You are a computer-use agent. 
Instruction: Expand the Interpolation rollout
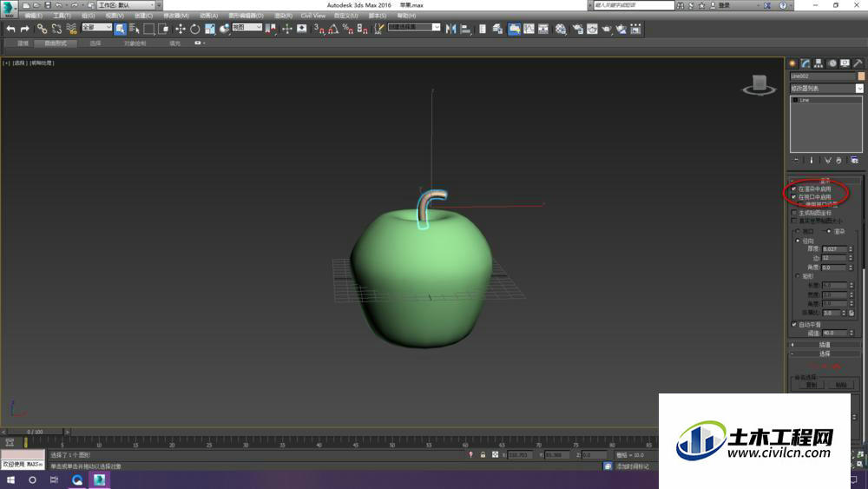tap(825, 345)
